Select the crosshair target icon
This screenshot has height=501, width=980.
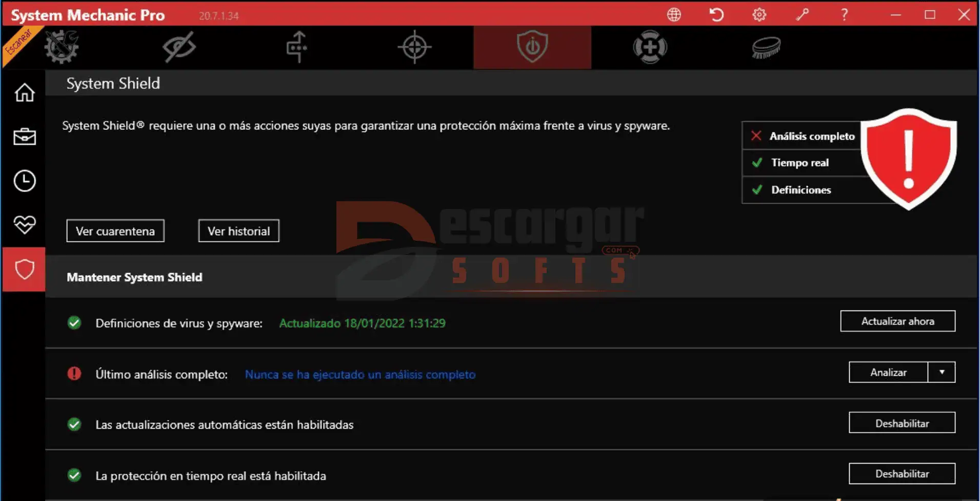click(x=414, y=47)
